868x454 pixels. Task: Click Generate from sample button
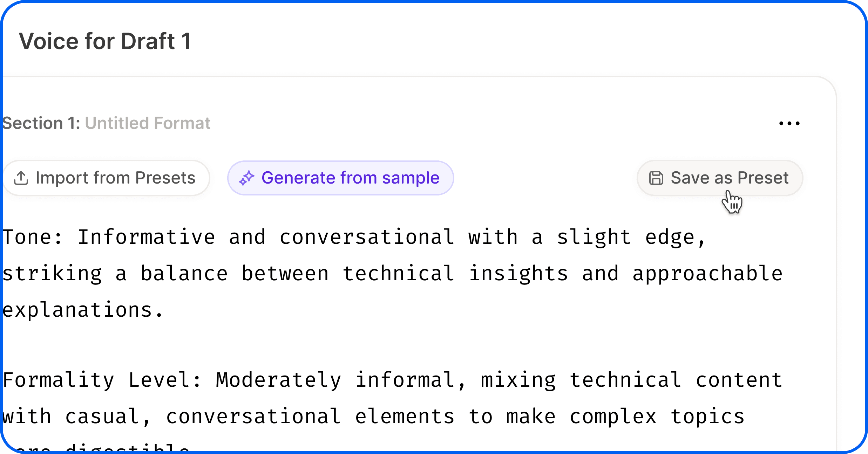pyautogui.click(x=340, y=178)
